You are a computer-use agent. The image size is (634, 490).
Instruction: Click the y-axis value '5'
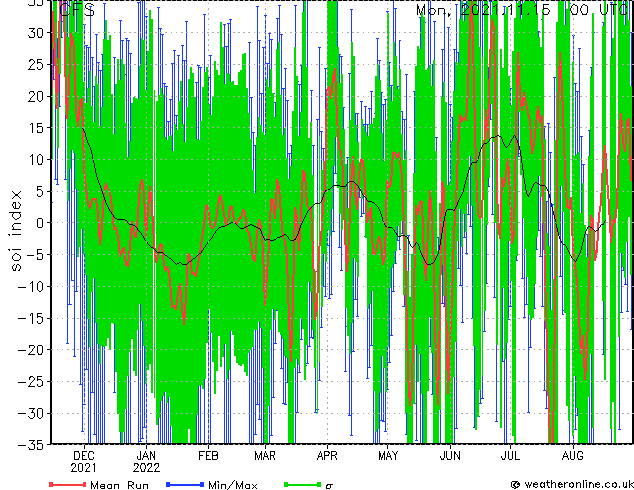click(x=40, y=191)
